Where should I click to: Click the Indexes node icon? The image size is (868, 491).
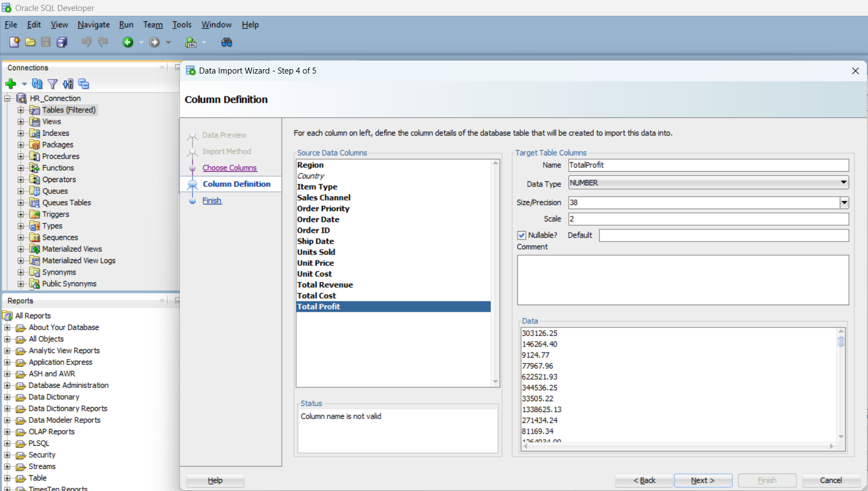pos(35,133)
